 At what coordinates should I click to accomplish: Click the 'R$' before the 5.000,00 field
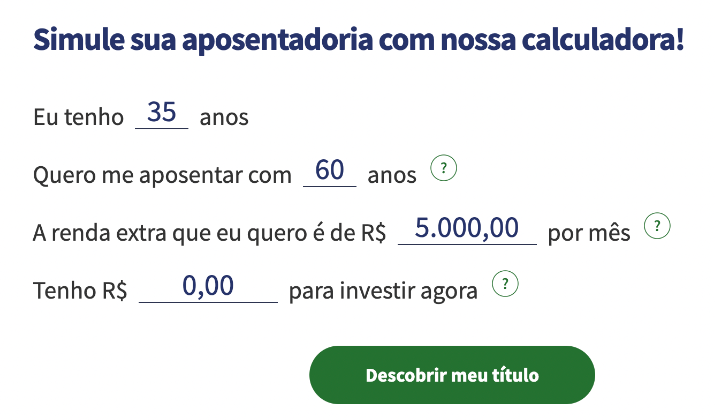coord(373,234)
